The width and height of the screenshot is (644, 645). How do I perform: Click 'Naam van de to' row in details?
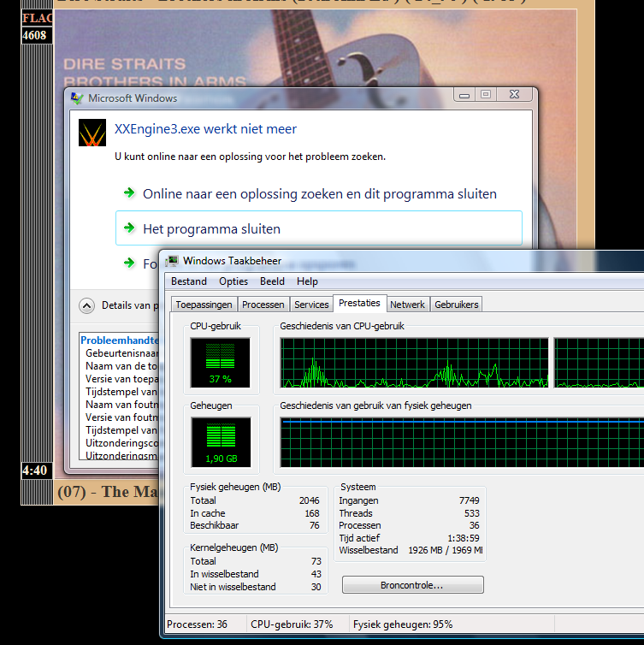tap(121, 366)
